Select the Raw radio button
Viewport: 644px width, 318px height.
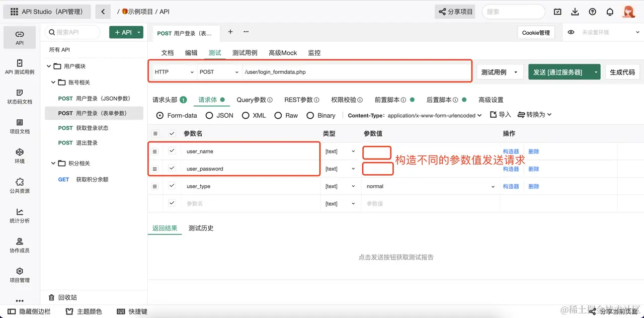(278, 115)
